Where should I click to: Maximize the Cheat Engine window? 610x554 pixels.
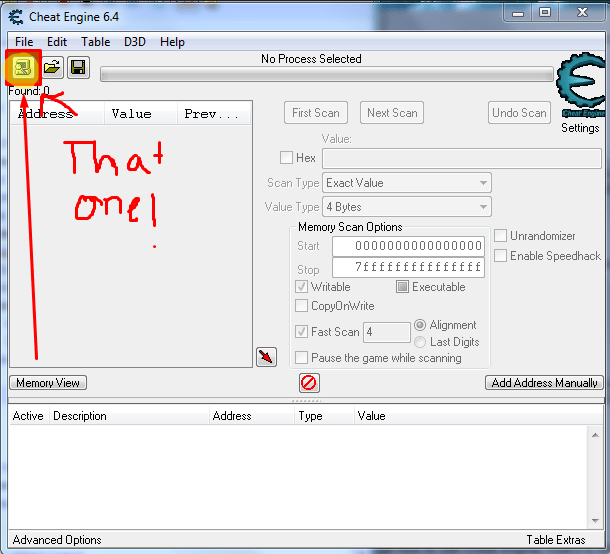point(545,12)
